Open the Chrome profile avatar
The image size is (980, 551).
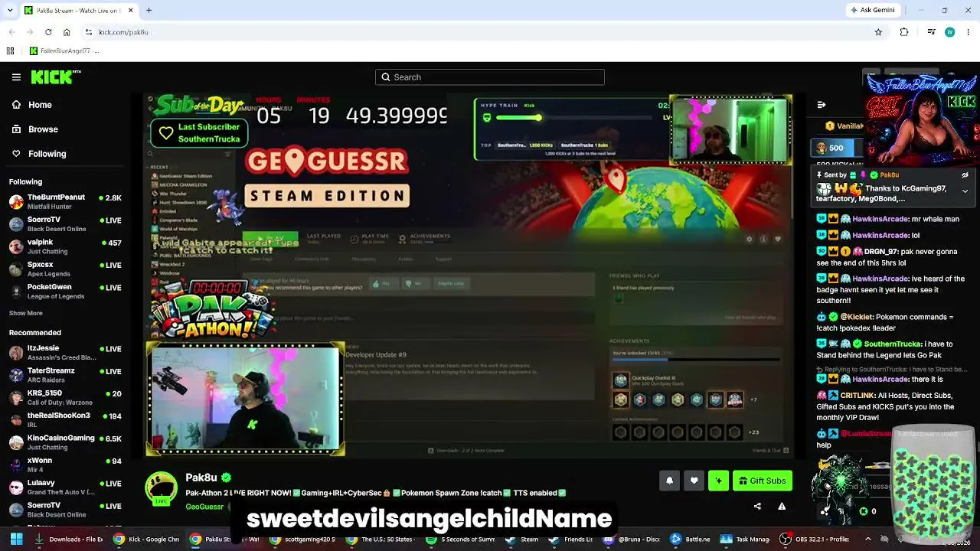click(x=949, y=32)
